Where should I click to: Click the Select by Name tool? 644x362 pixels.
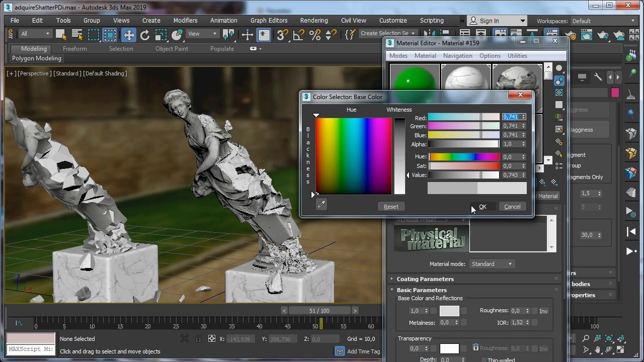[x=77, y=35]
